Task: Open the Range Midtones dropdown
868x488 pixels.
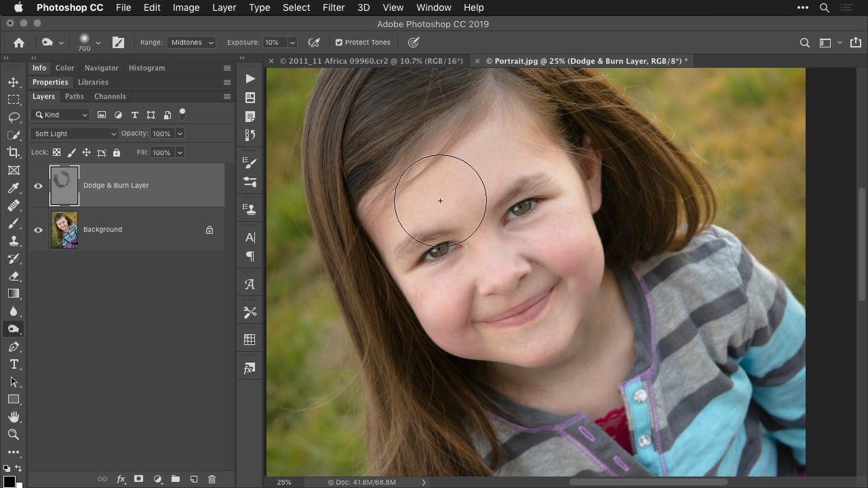Action: pos(191,42)
